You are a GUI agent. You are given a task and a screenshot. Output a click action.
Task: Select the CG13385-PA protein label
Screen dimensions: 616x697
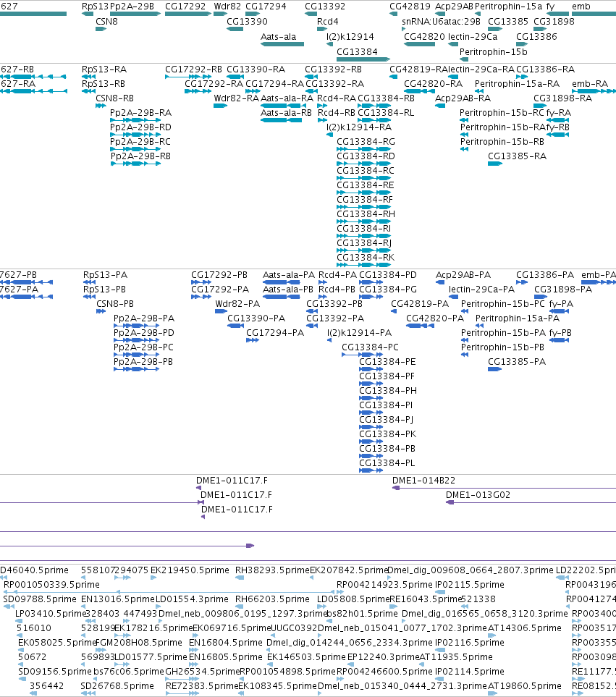point(517,362)
